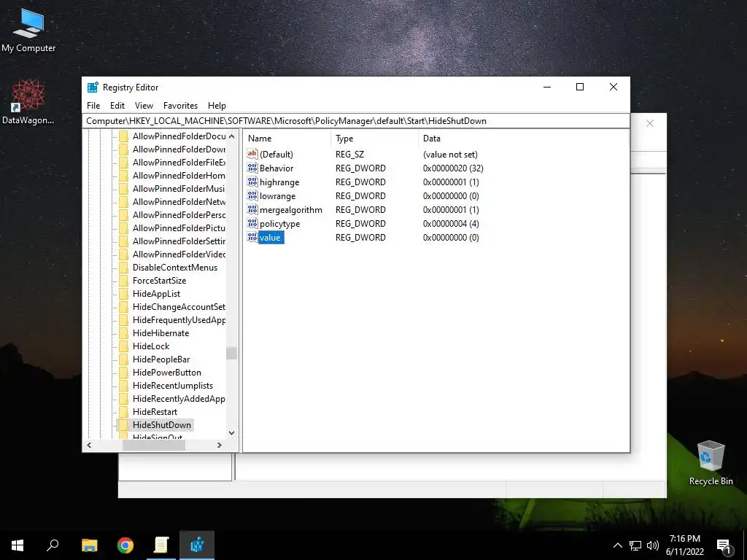
Task: Click the DisableContextMenus folder icon
Action: coord(123,267)
